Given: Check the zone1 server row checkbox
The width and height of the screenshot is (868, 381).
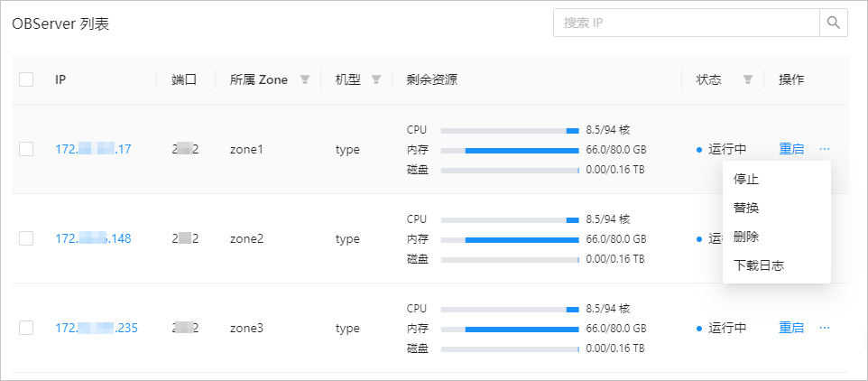Looking at the screenshot, I should (x=26, y=149).
